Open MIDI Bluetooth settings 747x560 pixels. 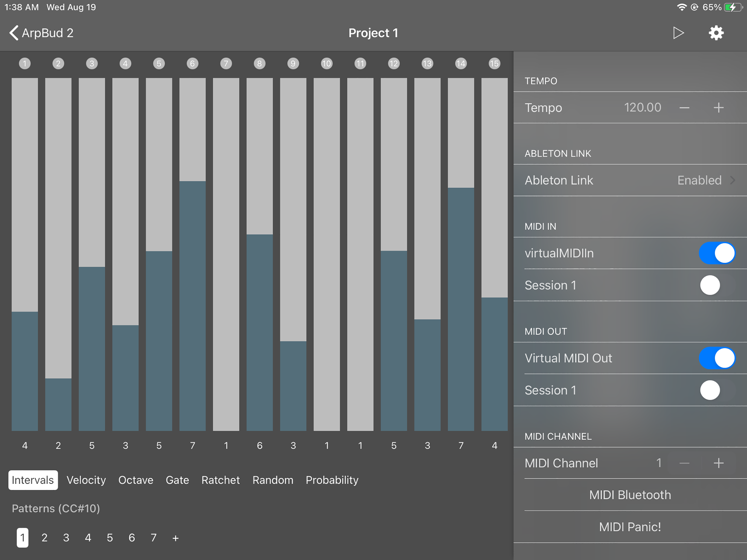point(630,495)
